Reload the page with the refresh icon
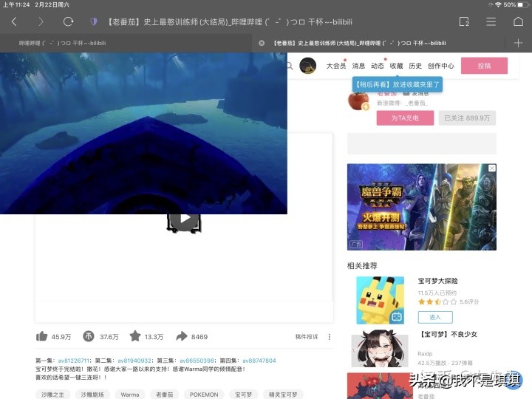Viewport: 532px width, 399px height. point(68,21)
